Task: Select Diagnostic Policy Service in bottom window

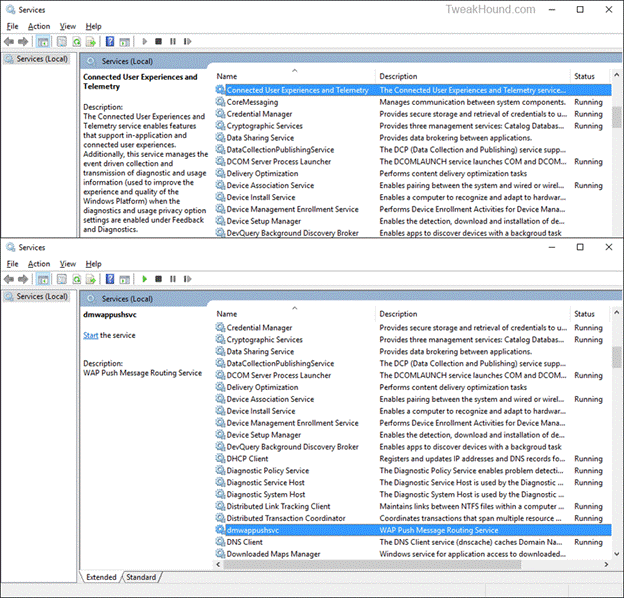Action: 413,470
